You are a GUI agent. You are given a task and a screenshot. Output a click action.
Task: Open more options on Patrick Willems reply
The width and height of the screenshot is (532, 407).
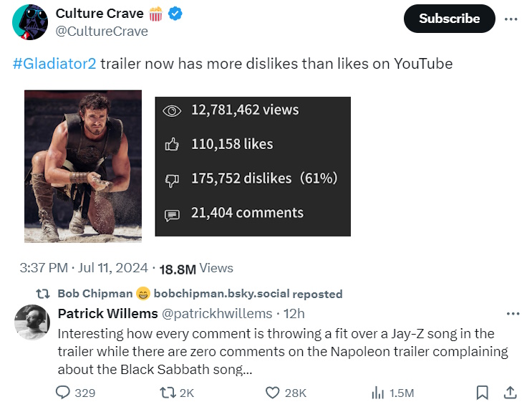(513, 314)
